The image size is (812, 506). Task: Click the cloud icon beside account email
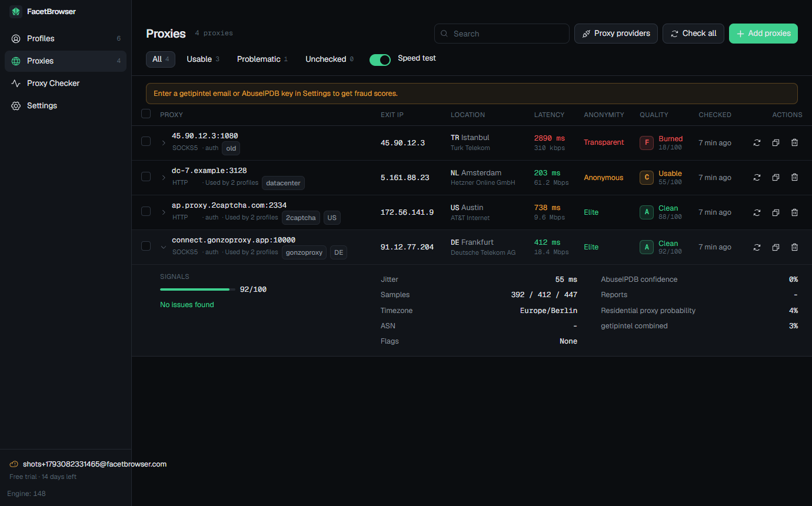coord(14,464)
